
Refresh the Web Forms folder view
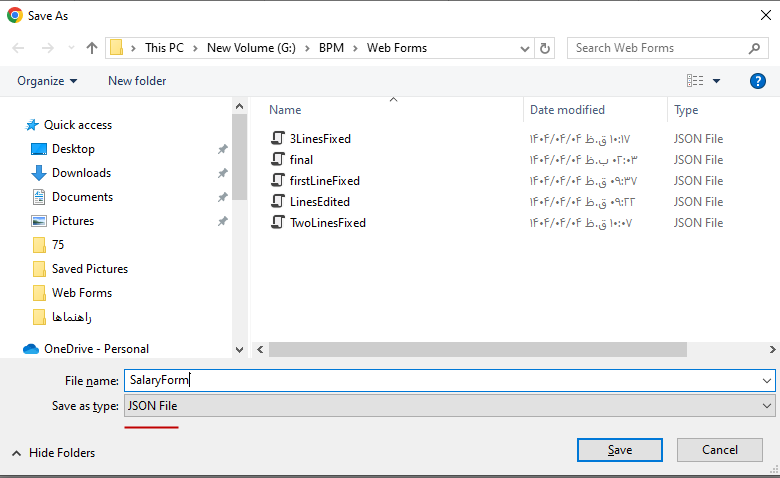pos(545,48)
